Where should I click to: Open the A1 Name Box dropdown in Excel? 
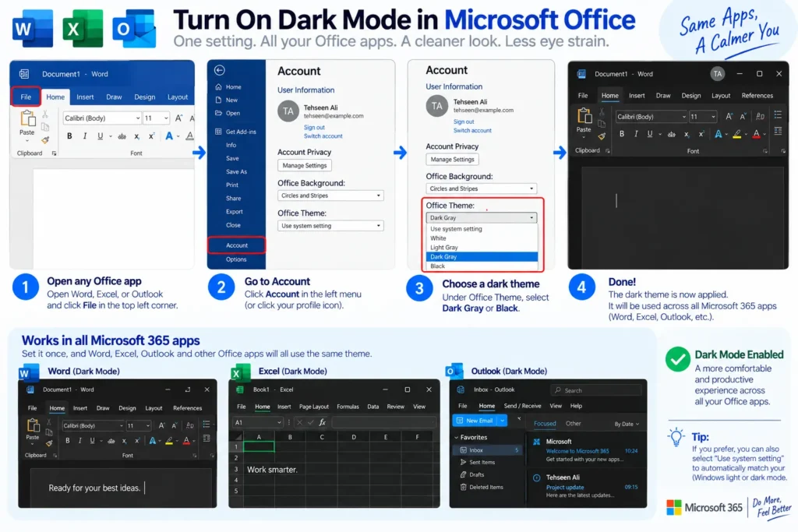click(x=279, y=422)
